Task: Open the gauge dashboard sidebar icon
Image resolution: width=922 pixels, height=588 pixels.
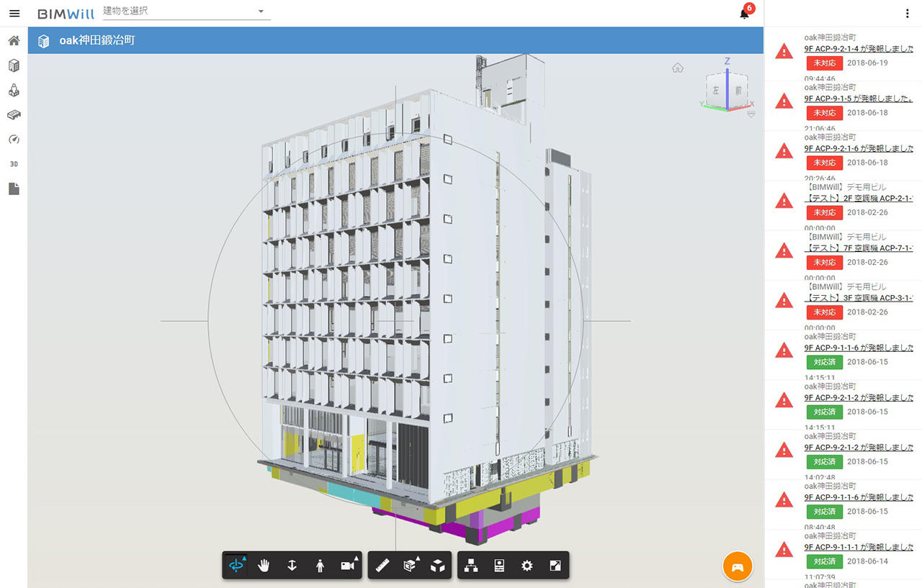Action: (14, 139)
